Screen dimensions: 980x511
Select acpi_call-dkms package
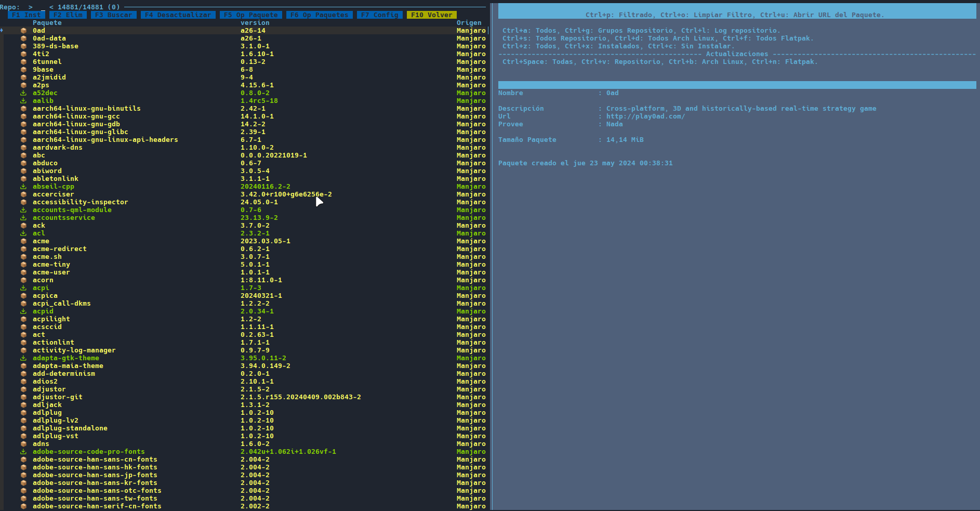244,304
